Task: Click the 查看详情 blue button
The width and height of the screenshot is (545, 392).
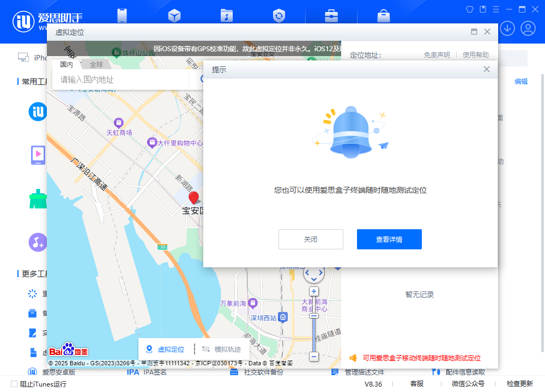Action: tap(389, 239)
